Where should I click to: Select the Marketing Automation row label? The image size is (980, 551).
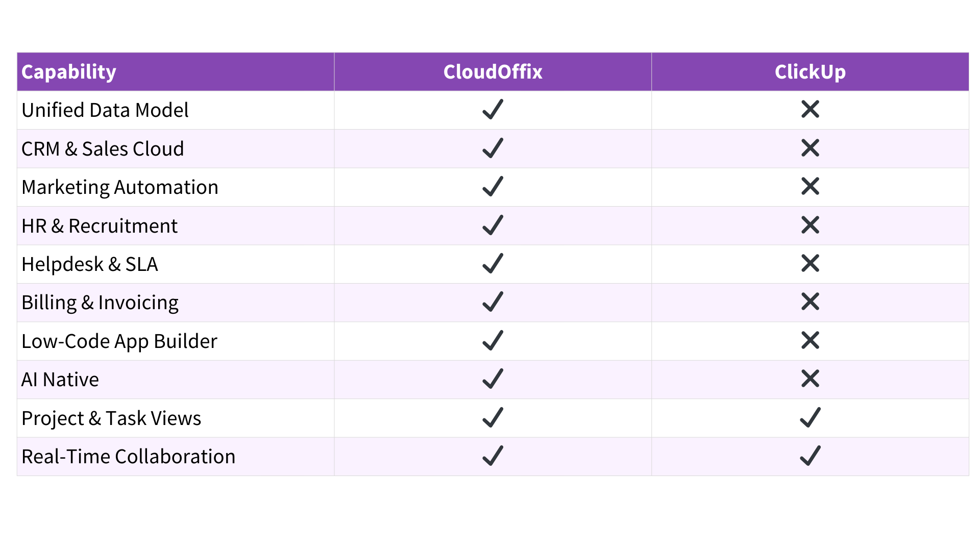click(120, 187)
